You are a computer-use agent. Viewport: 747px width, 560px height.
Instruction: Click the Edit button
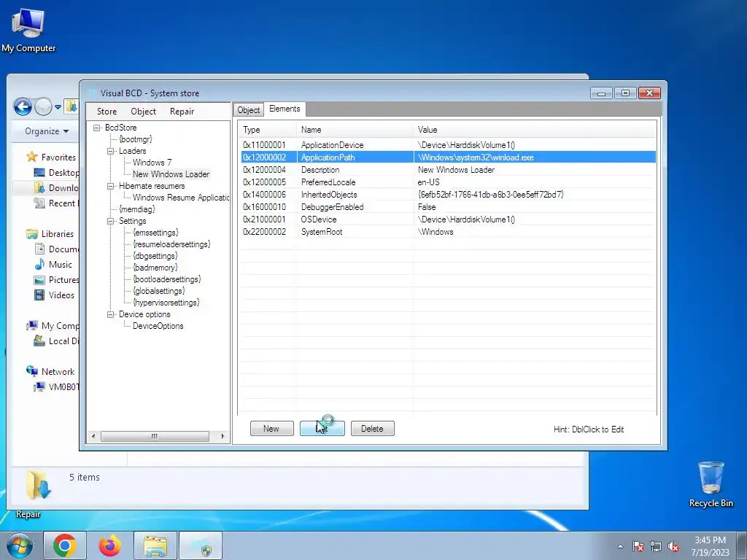tap(322, 429)
